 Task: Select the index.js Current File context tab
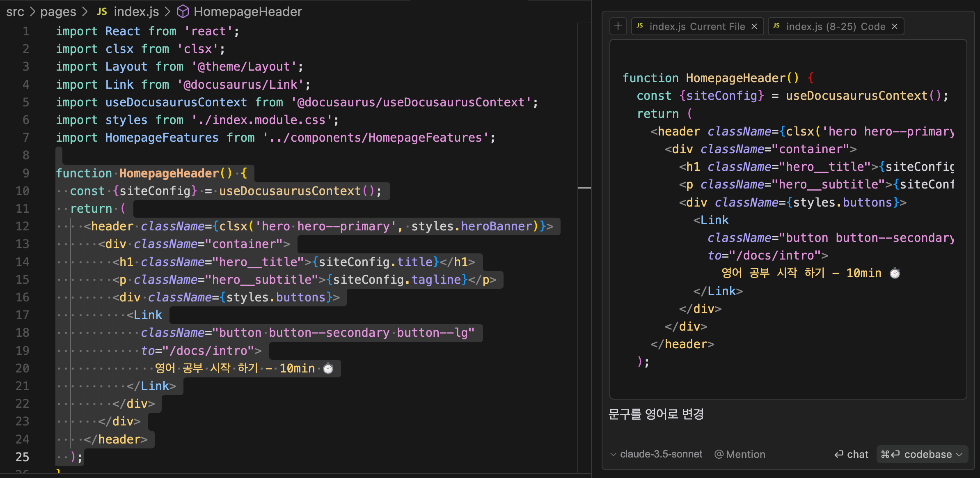697,27
